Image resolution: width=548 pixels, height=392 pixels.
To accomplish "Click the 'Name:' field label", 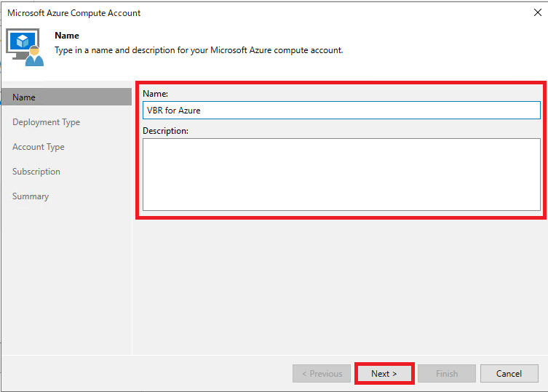I will [x=156, y=94].
